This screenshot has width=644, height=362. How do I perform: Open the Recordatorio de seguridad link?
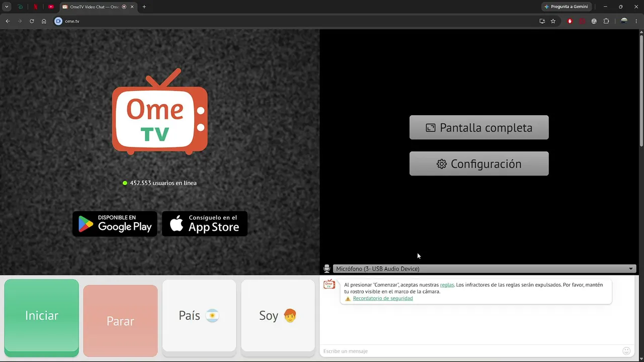coord(383,299)
